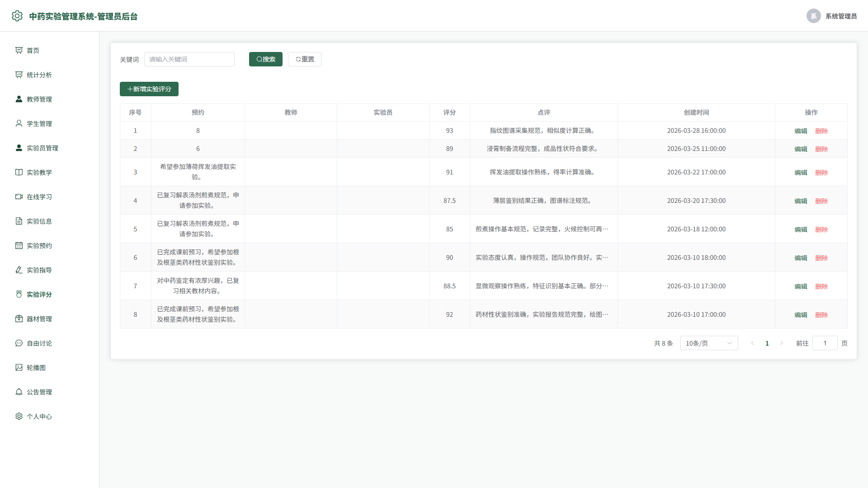The width and height of the screenshot is (868, 488).
Task: Click the 搜索 search button
Action: (266, 59)
